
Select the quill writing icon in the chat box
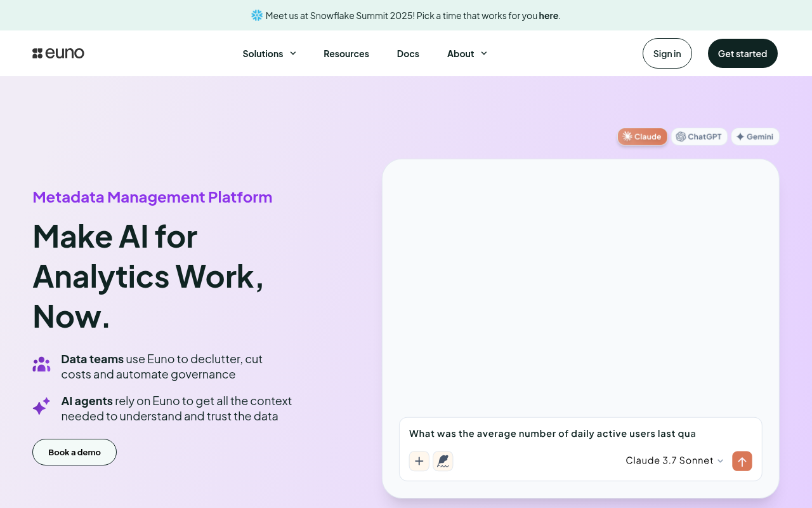(443, 461)
